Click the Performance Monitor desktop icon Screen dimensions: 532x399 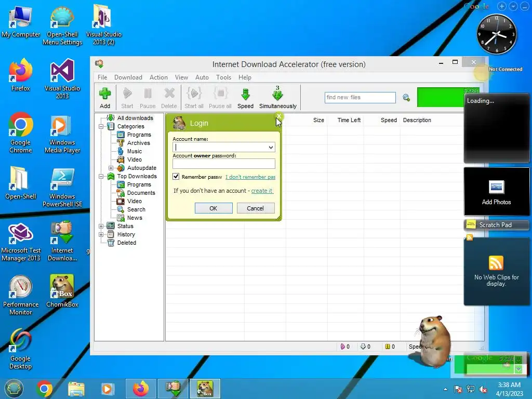21,295
